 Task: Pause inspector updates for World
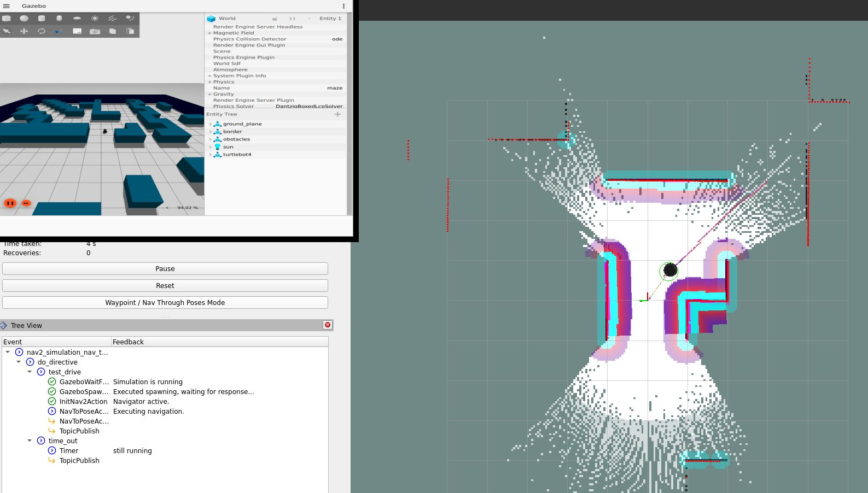292,19
